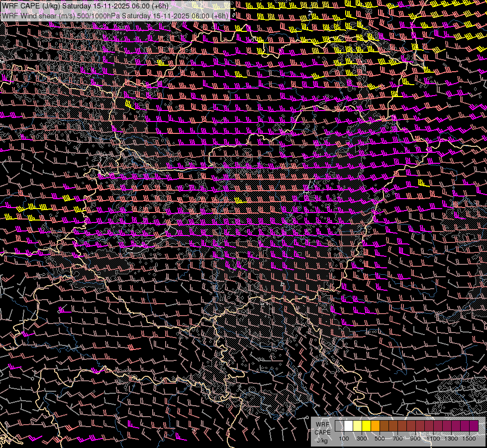Click the bright yellow CAPE legend swatch
The image size is (487, 448).
(367, 426)
